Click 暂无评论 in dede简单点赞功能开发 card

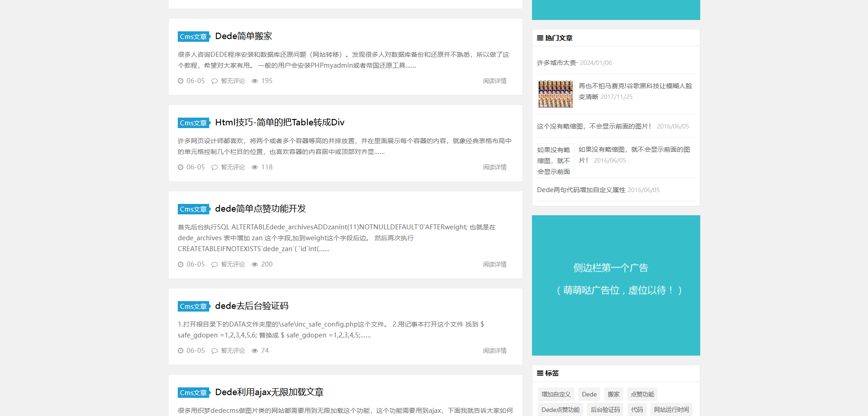[233, 264]
